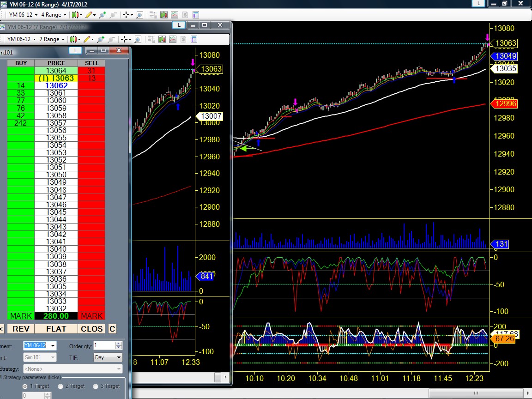Click the PRICE column header
Viewport: 532px width, 399px height.
(56, 63)
